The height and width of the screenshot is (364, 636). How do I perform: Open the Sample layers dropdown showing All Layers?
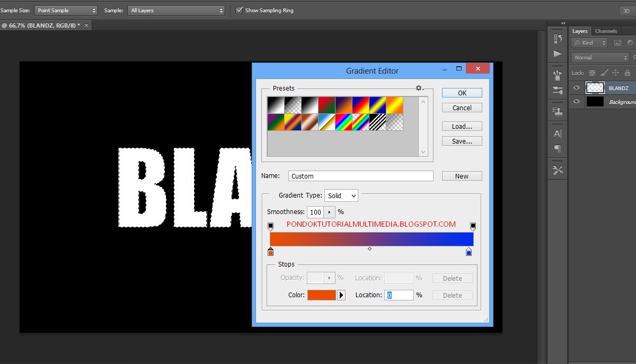[176, 10]
